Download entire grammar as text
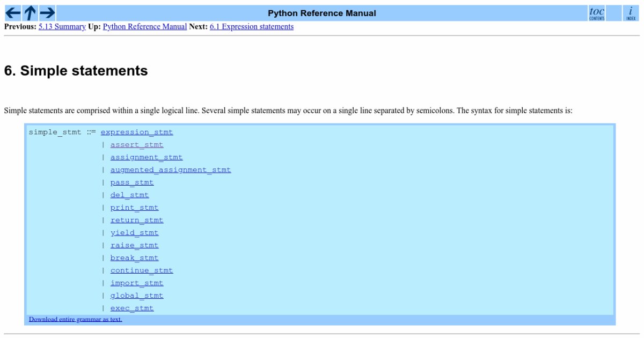 tap(75, 319)
